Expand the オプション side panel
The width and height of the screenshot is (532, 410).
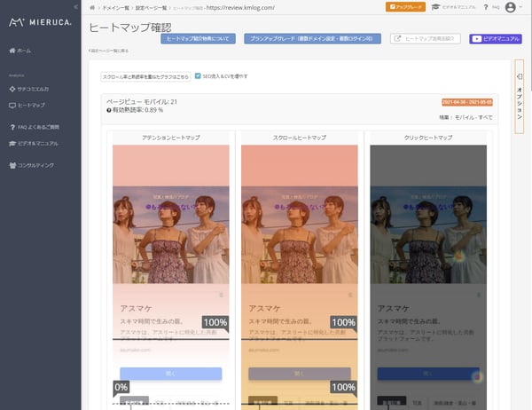[519, 97]
